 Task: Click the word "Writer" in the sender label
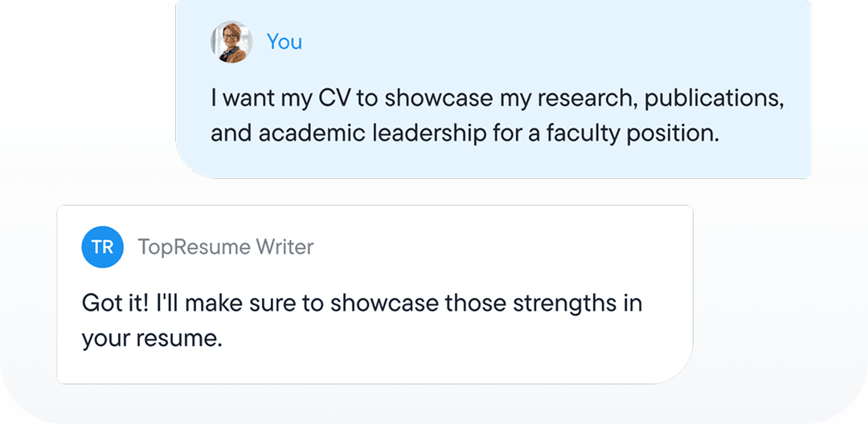point(285,247)
